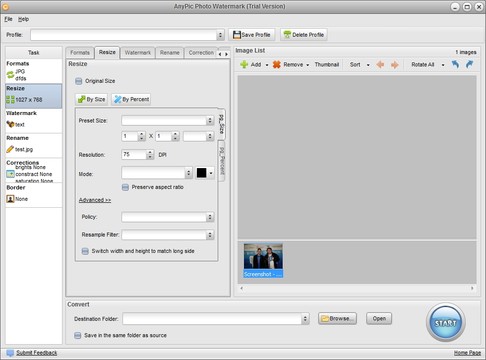Viewport: 486px width, 360px height.
Task: Click the Submit Feedback link
Action: 37,353
